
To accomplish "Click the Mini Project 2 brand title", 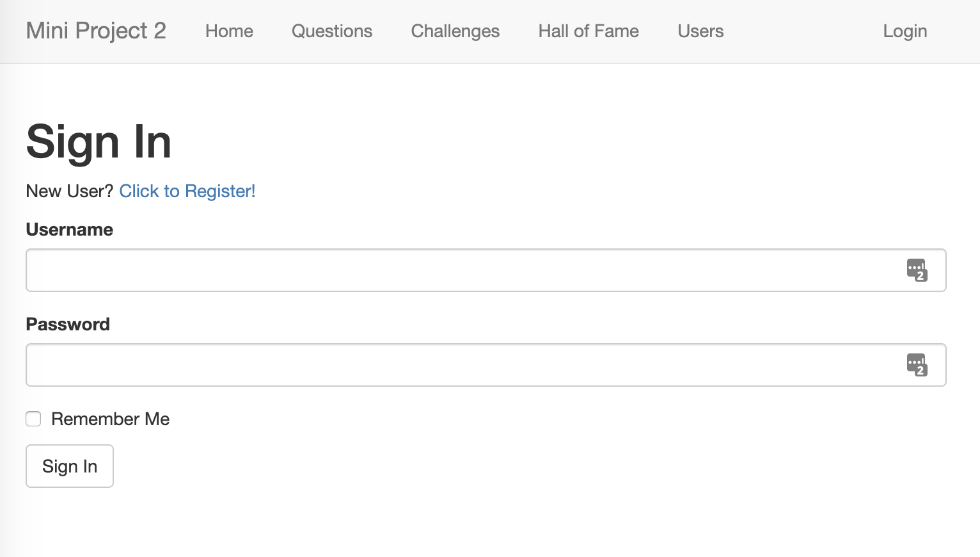I will (96, 31).
